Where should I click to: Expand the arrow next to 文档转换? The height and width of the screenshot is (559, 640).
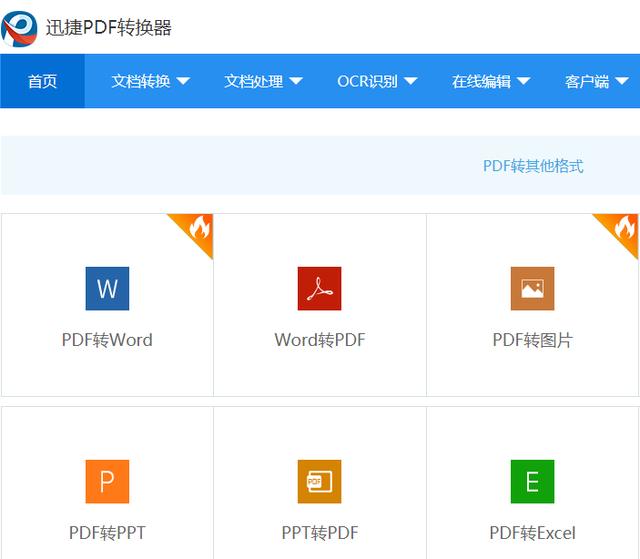(183, 81)
